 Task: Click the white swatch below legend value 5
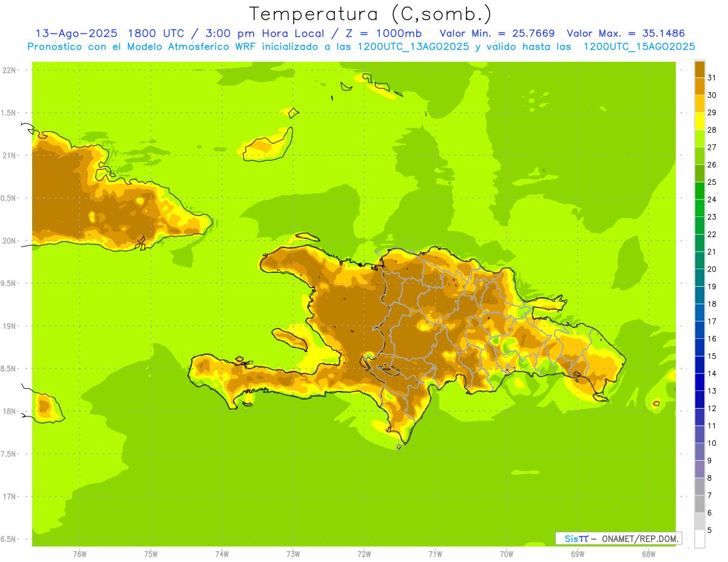pyautogui.click(x=699, y=539)
